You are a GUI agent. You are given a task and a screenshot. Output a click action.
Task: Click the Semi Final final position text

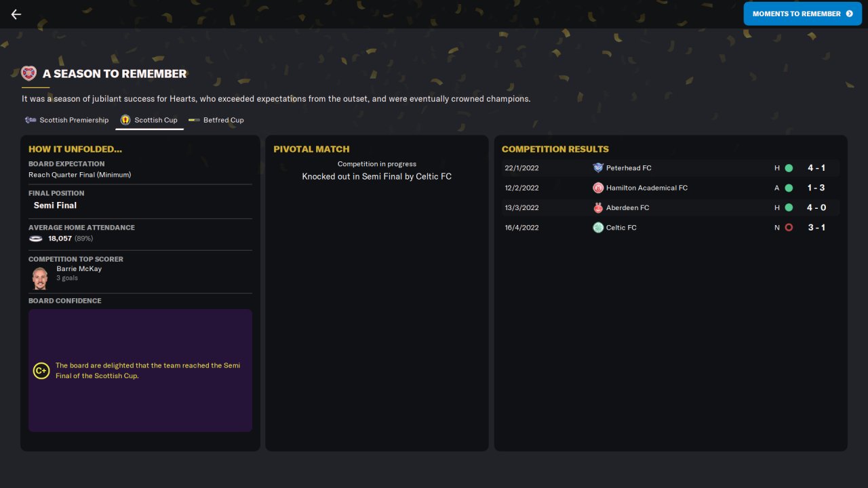(55, 205)
